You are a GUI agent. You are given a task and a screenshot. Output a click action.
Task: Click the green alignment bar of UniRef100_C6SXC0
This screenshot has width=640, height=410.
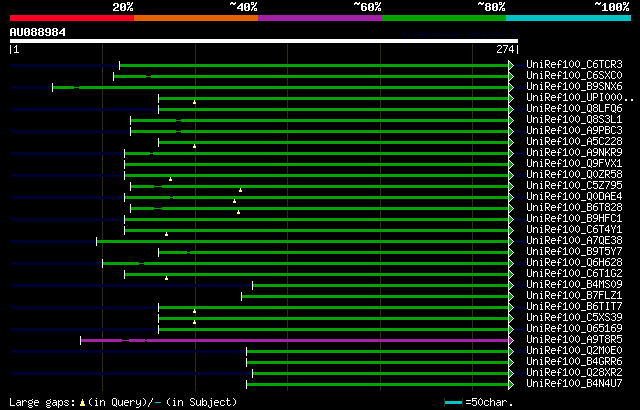[x=311, y=76]
